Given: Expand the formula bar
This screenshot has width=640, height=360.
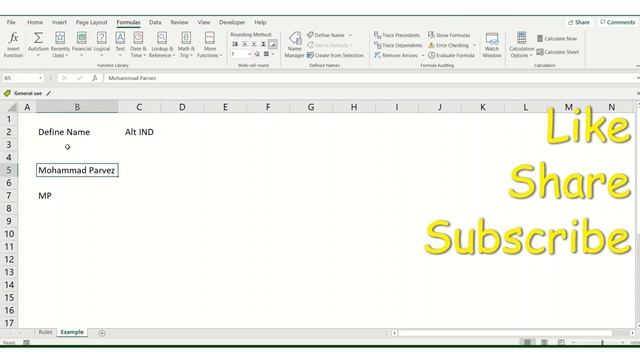Looking at the screenshot, I should [638, 78].
